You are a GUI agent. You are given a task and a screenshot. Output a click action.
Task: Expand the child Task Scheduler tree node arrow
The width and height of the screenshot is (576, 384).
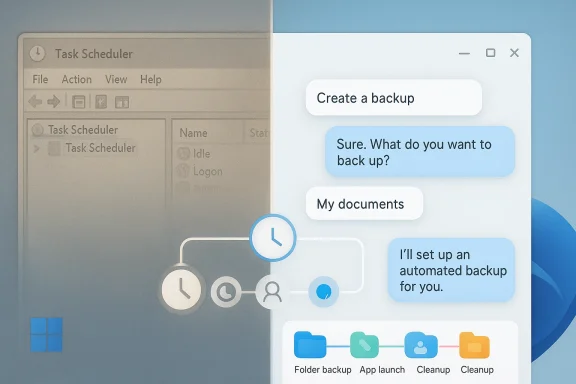pos(36,148)
